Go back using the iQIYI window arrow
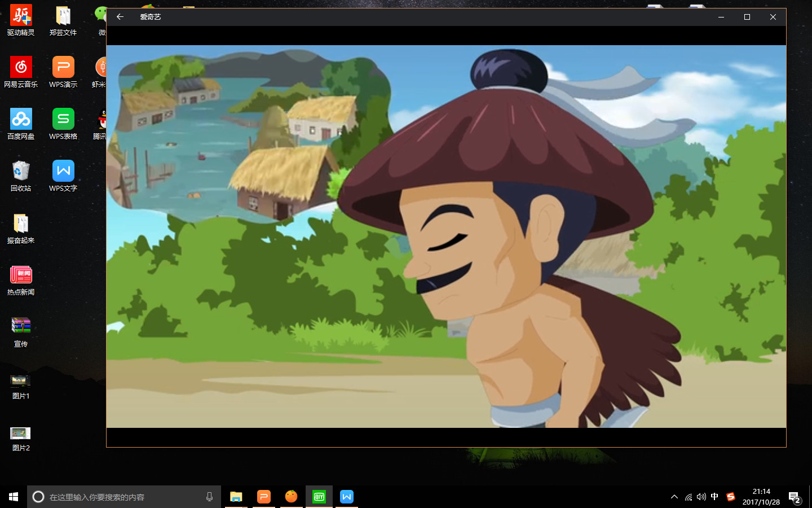This screenshot has height=508, width=812. point(120,17)
